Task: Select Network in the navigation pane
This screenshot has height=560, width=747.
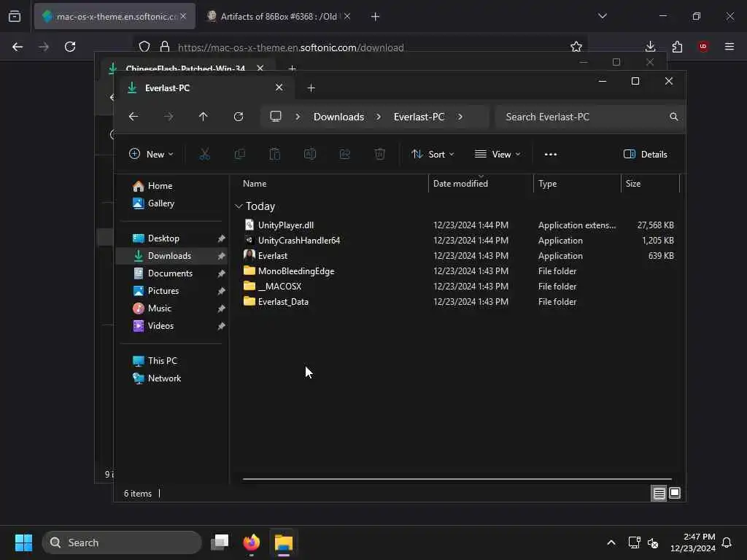Action: point(171,378)
